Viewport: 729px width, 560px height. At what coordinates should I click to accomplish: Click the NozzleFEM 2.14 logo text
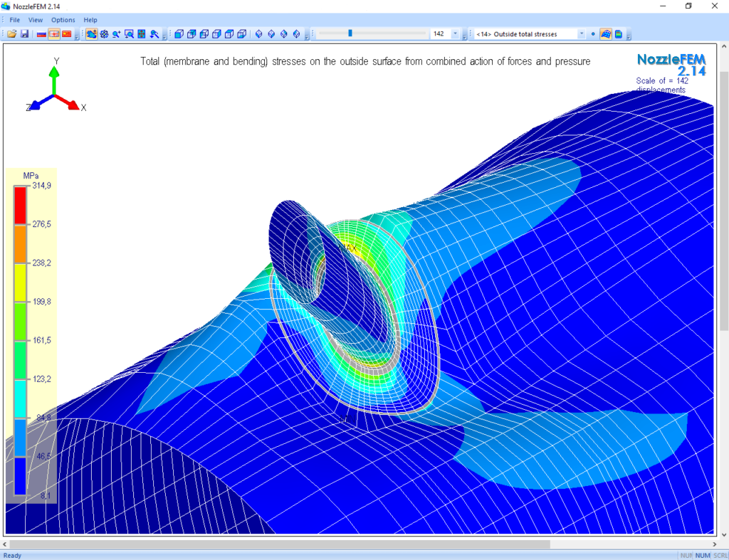(x=671, y=65)
